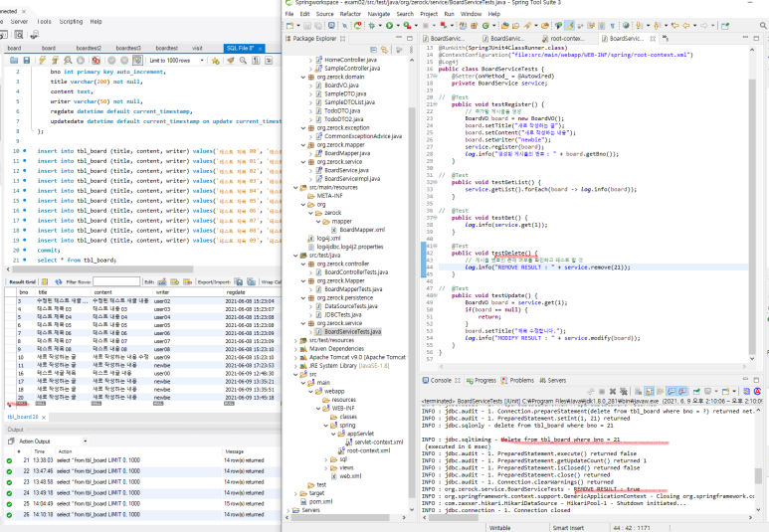Viewport: 769px width, 532px height.
Task: Collapse src/test/java folder
Action: tap(295, 256)
